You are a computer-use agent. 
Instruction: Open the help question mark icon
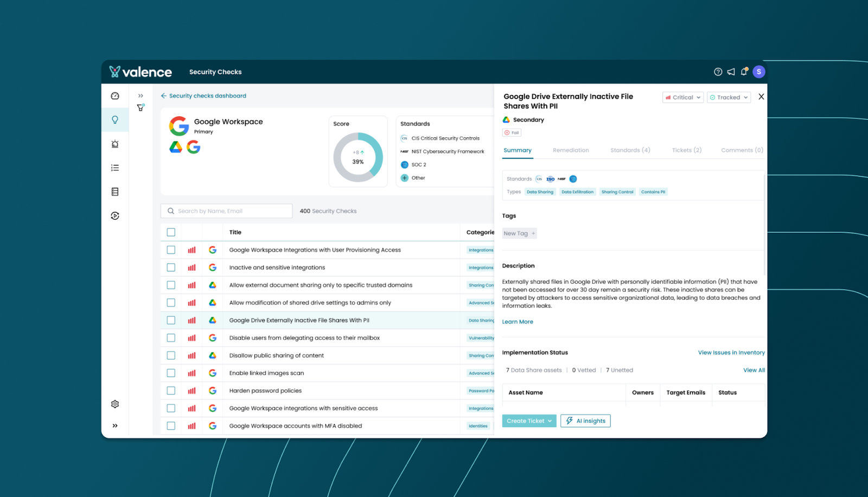[718, 71]
